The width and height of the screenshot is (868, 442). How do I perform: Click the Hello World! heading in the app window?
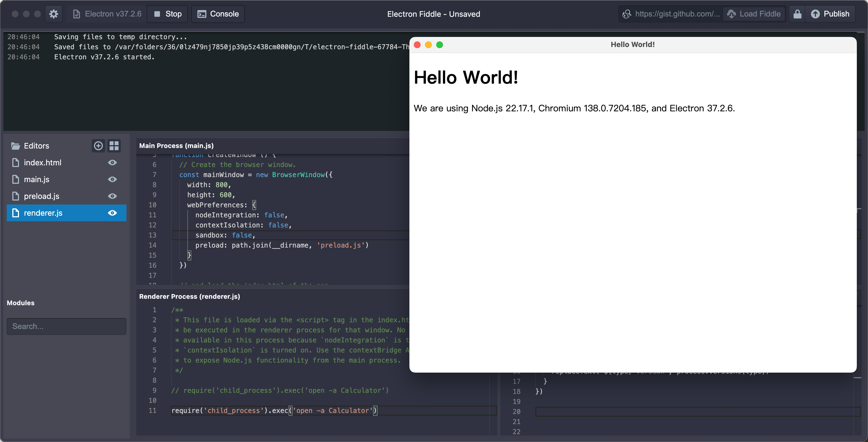(x=466, y=77)
